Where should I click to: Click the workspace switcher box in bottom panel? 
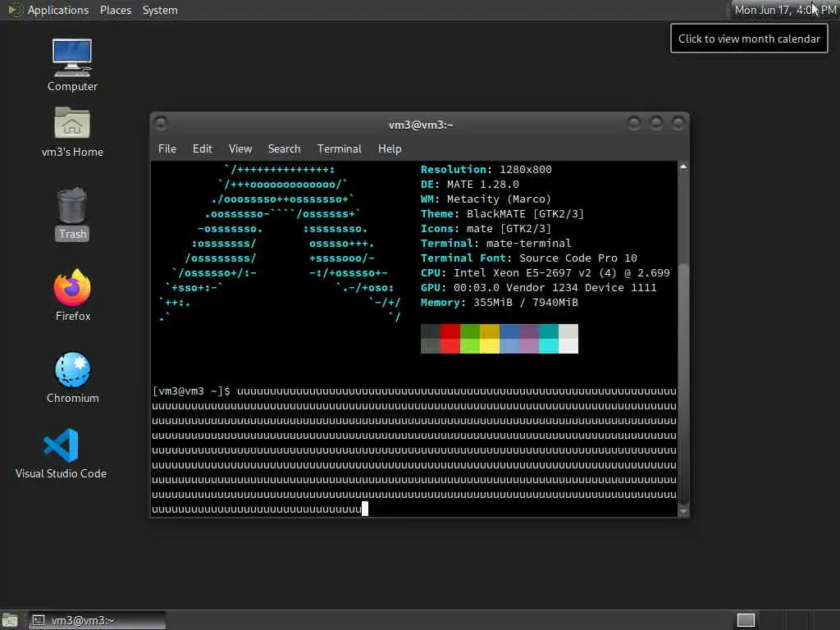coord(746,620)
